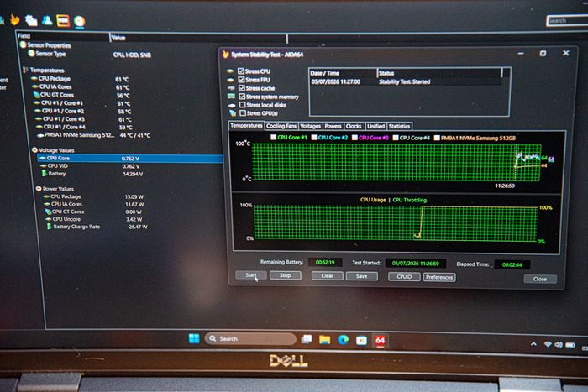The width and height of the screenshot is (588, 392).
Task: Tick the Stress CPU checkbox
Action: tap(241, 71)
